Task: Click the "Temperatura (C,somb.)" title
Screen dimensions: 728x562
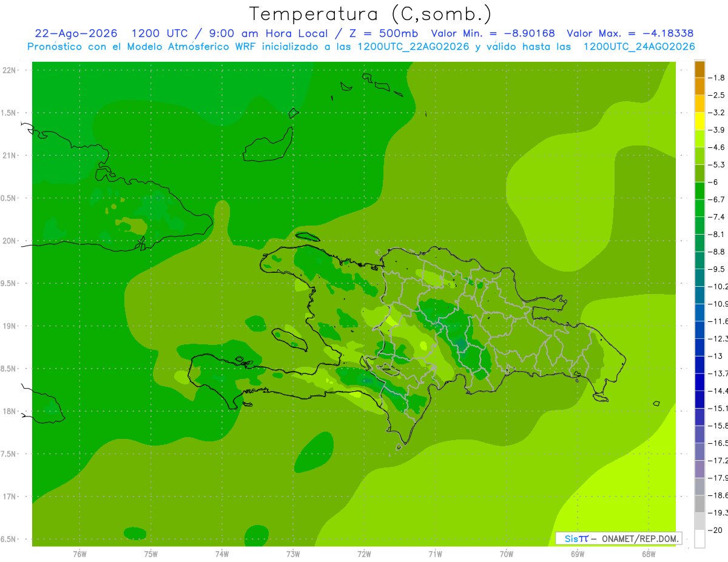Action: [x=371, y=14]
